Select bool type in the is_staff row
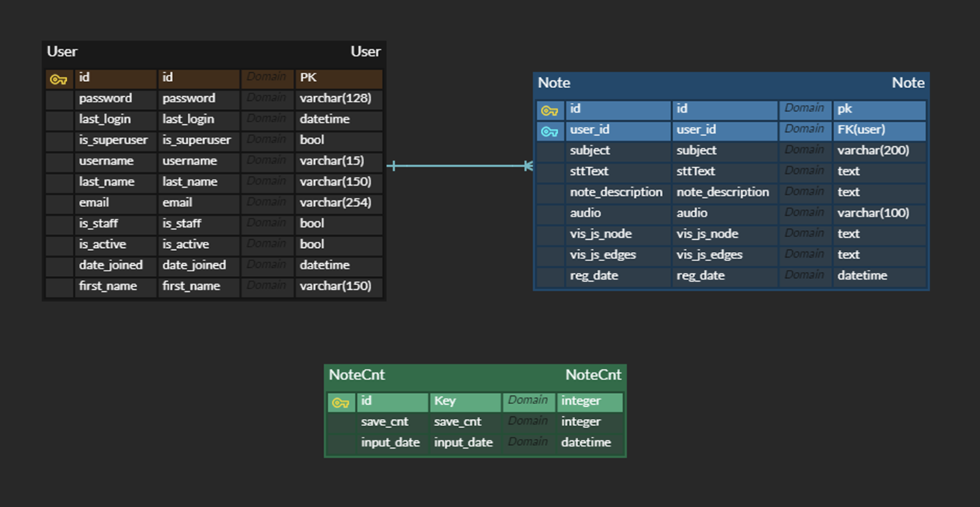This screenshot has width=980, height=507. pos(339,224)
